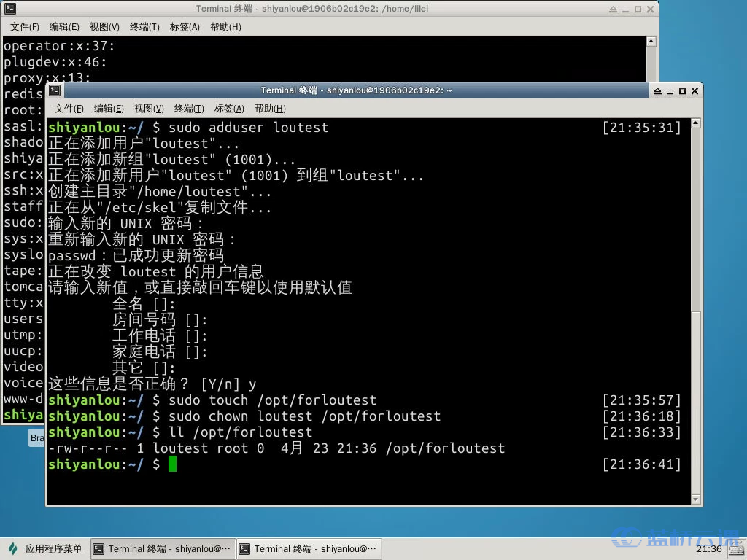Image resolution: width=747 pixels, height=560 pixels.
Task: Switch to the first Terminal taskbar button
Action: 163,549
